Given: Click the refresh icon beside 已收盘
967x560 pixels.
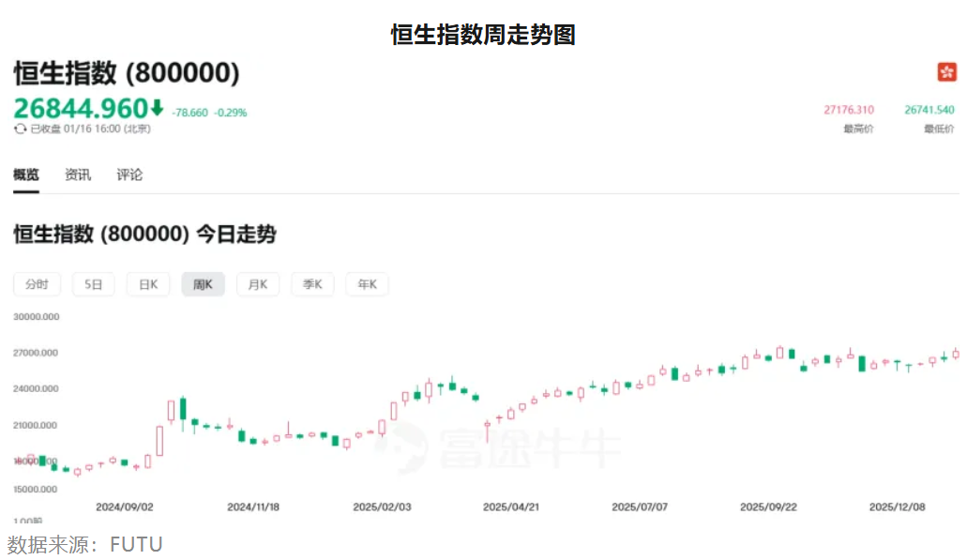Looking at the screenshot, I should click(x=21, y=129).
